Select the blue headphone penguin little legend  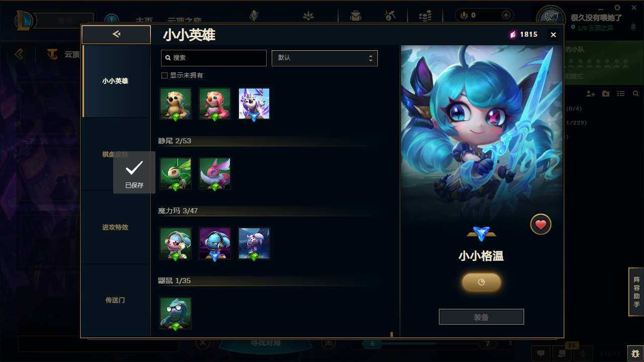[x=215, y=244]
